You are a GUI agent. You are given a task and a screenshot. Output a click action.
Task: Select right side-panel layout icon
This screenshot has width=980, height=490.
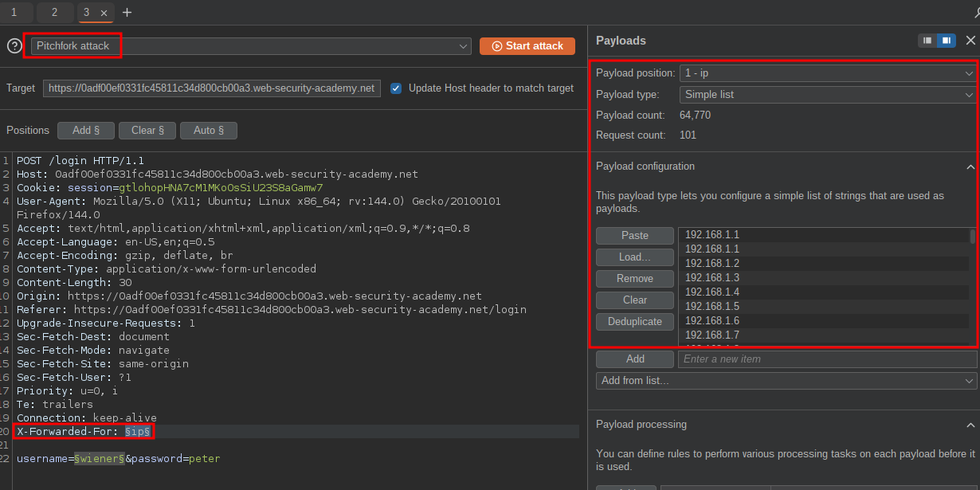(946, 41)
